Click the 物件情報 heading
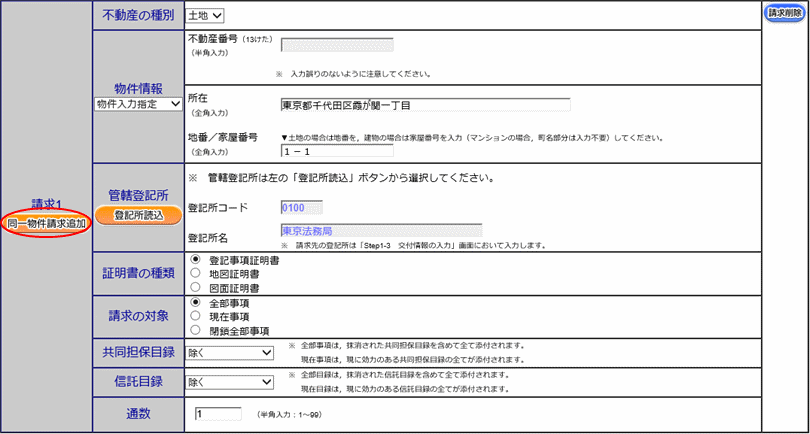Screen dimensions: 810x434 [138, 88]
